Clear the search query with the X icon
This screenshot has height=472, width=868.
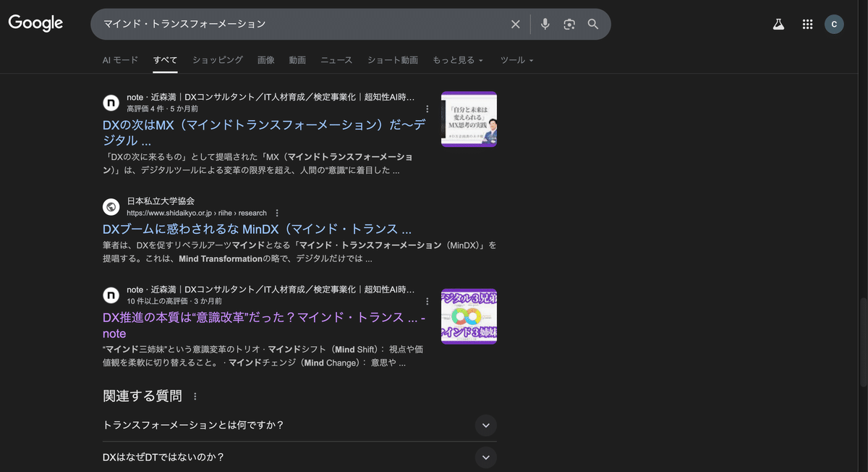[x=515, y=23]
